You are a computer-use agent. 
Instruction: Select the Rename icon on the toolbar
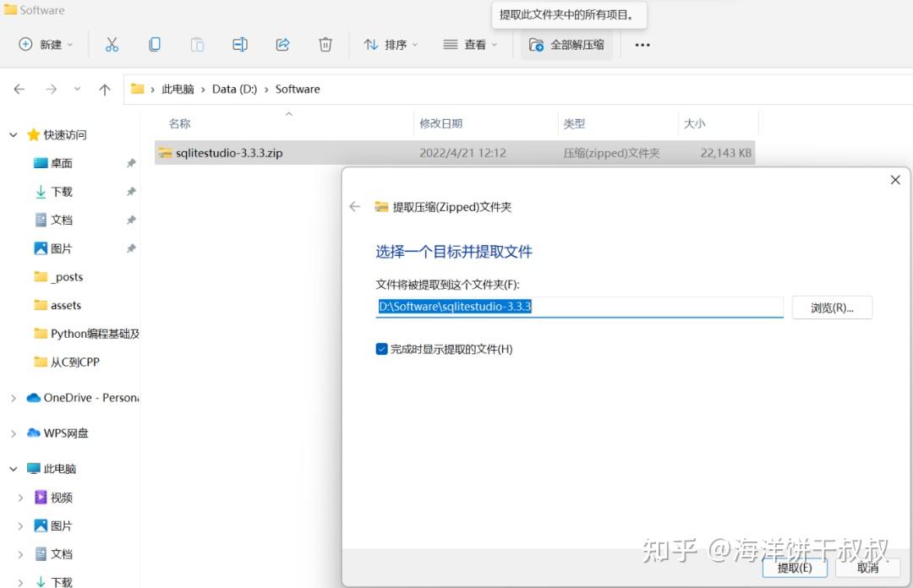pyautogui.click(x=240, y=44)
